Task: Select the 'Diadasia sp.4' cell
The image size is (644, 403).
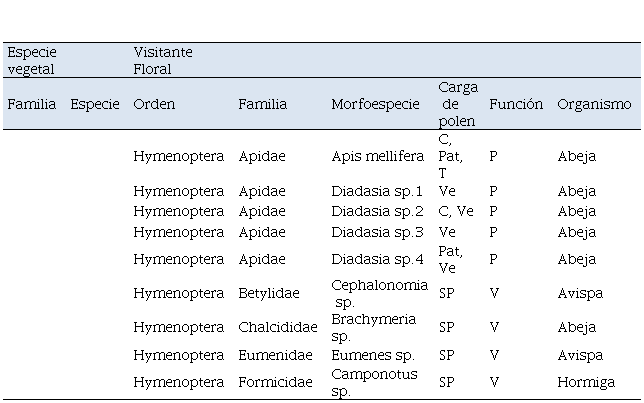Action: [x=377, y=259]
